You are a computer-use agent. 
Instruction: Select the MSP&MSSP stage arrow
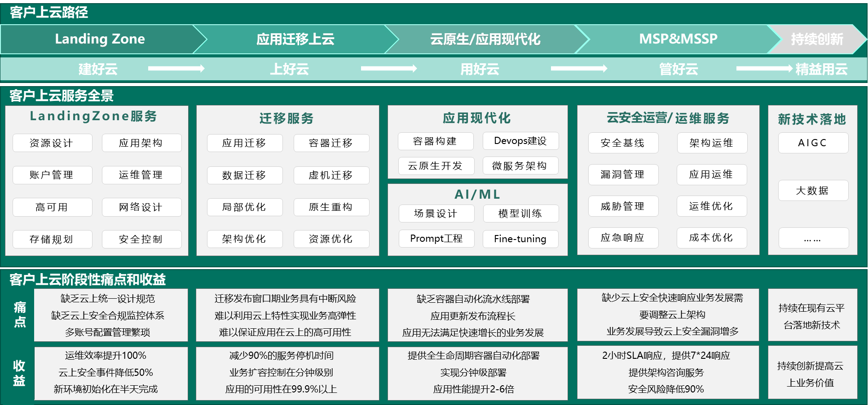[x=678, y=39]
